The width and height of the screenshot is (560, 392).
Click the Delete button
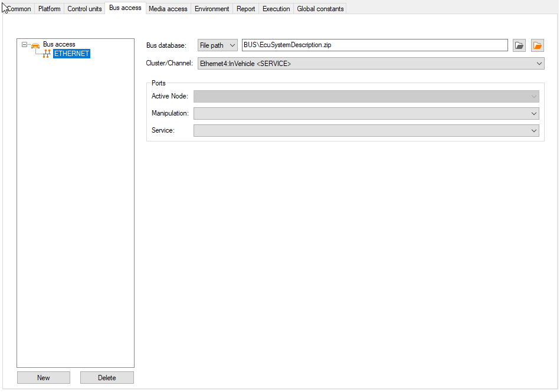(107, 377)
